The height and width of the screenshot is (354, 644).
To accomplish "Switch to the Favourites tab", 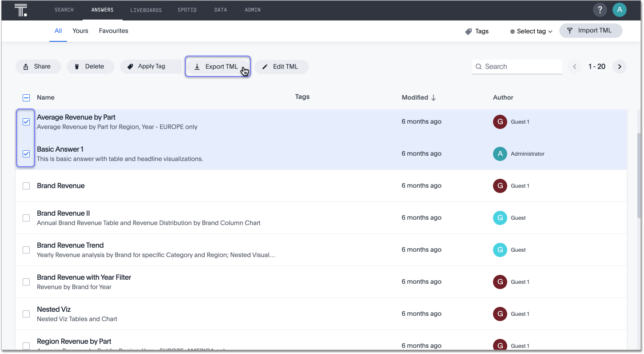I will point(113,31).
